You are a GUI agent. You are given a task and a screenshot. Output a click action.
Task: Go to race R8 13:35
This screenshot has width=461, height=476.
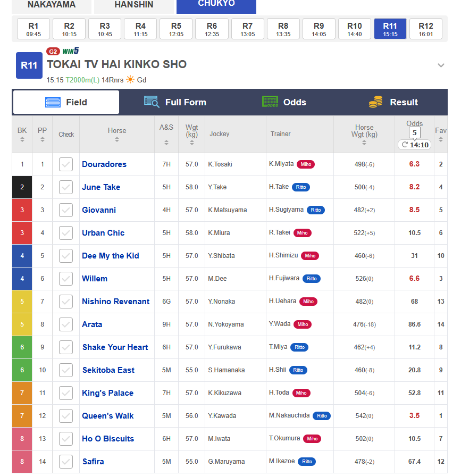click(283, 29)
